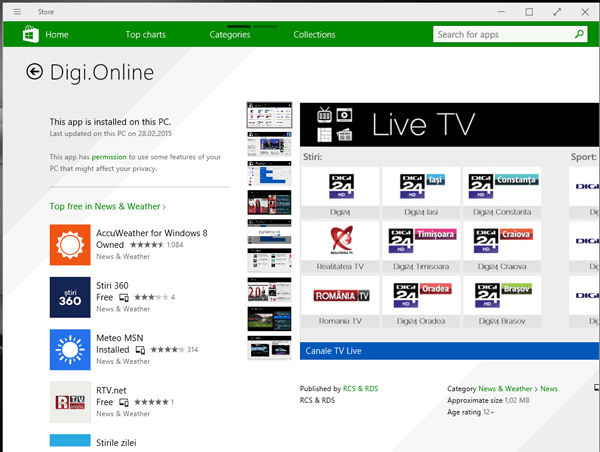Open the RCS & RDS publisher link
Image resolution: width=600 pixels, height=452 pixels.
(360, 389)
